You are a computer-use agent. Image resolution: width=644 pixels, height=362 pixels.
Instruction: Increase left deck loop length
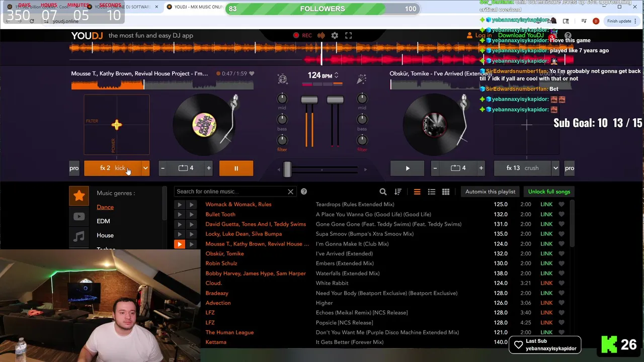click(x=209, y=168)
